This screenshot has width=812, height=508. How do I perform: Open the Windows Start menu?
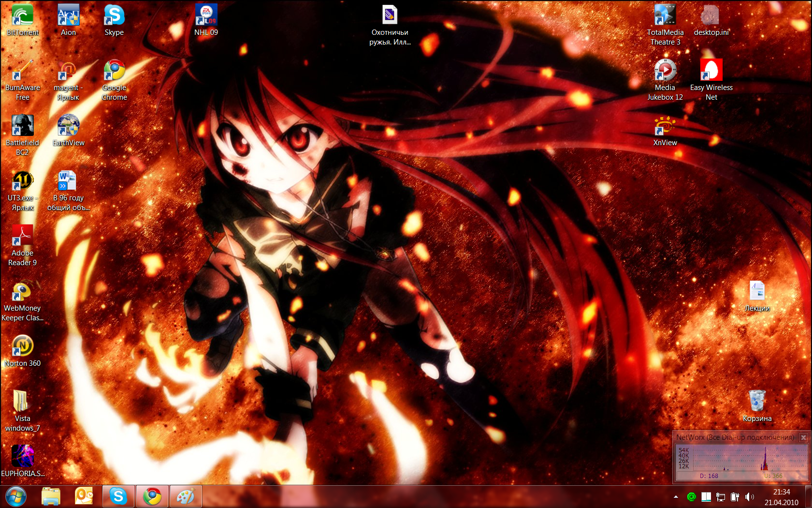point(16,497)
